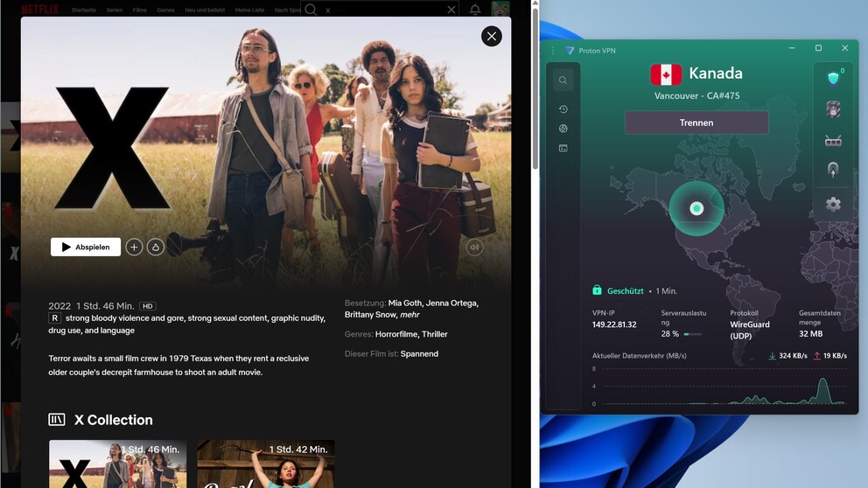Click the Netflix page vertical scrollbar
This screenshot has width=868, height=488.
(x=535, y=88)
